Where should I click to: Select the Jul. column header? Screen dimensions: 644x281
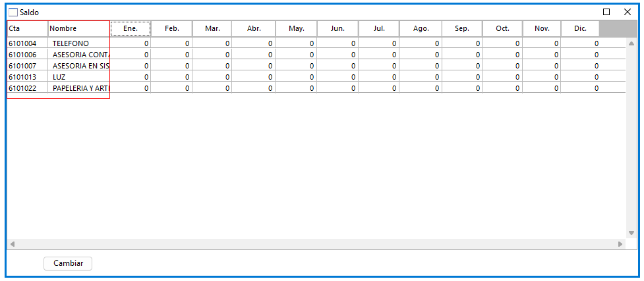(379, 29)
